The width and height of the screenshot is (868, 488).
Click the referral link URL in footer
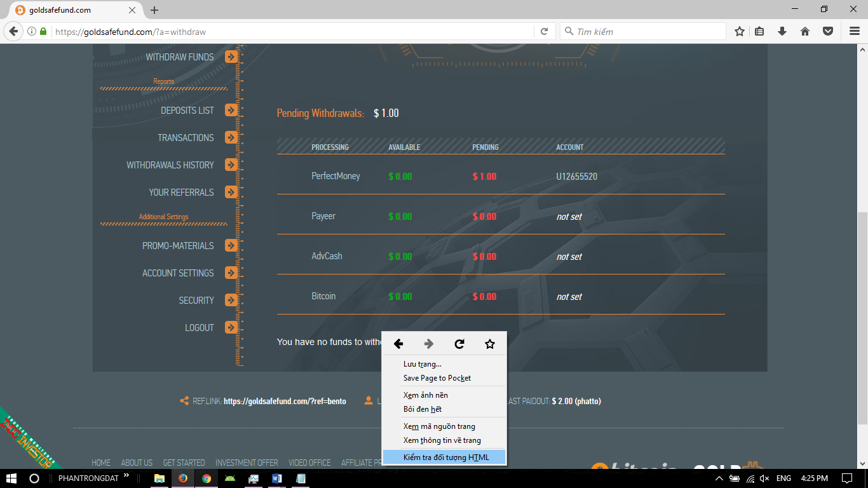tap(285, 401)
